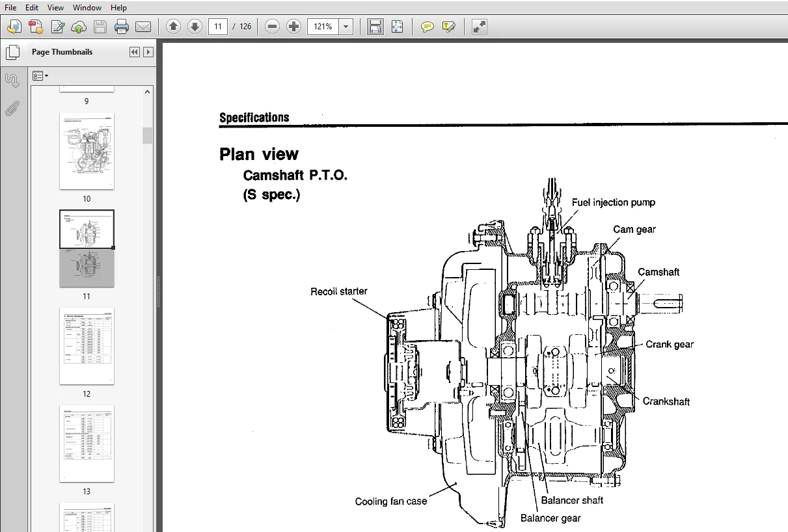Select the page 10 thumbnail
This screenshot has width=788, height=532.
[87, 151]
